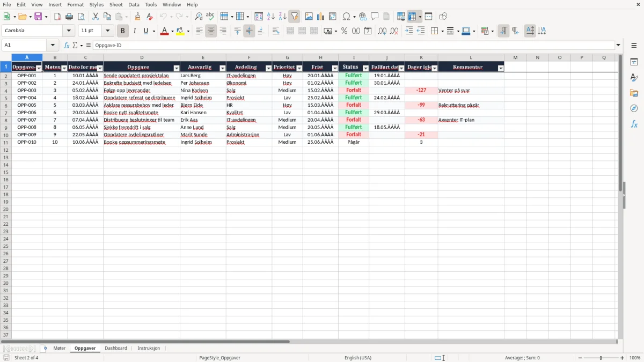
Task: Insert a pivot table icon
Action: (x=333, y=17)
